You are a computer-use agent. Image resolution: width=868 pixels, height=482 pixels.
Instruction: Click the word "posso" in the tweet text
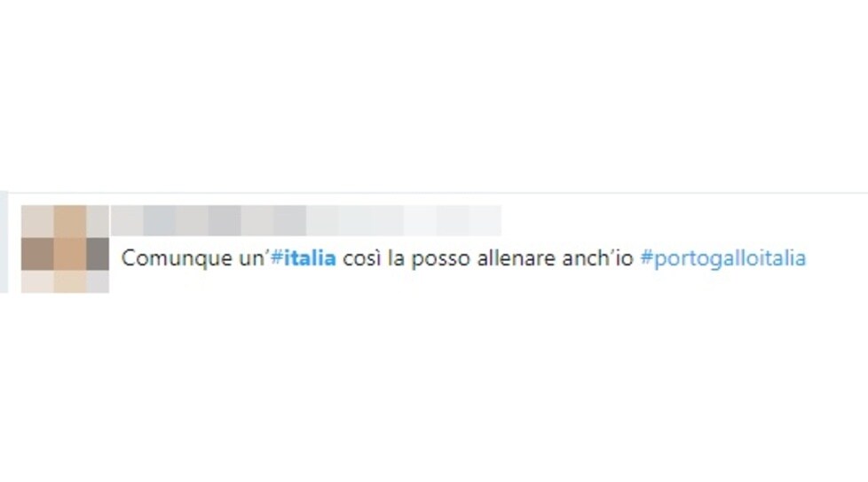pyautogui.click(x=440, y=259)
